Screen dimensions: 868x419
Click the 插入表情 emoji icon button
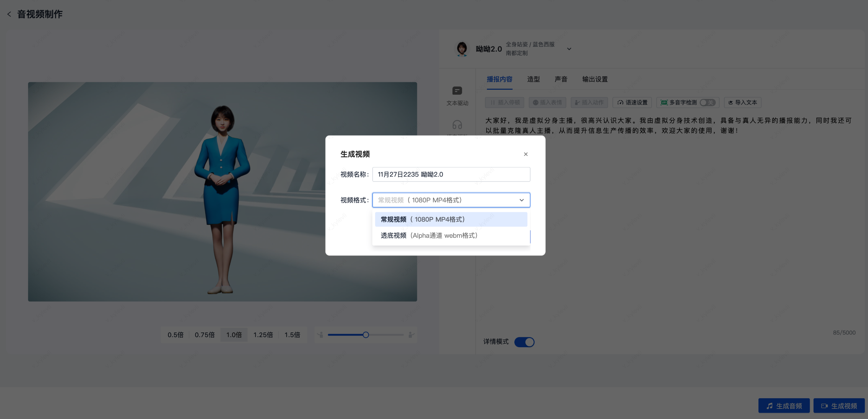coord(547,102)
